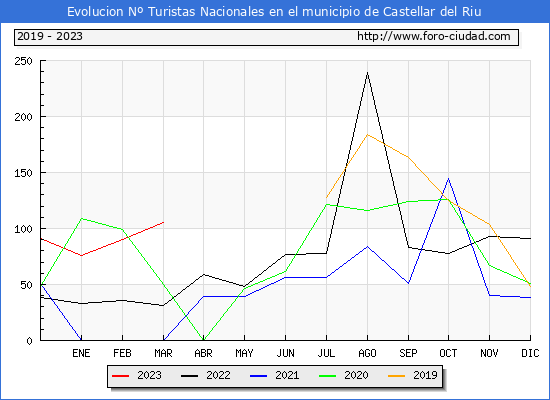Click the 2023 legend label
This screenshot has height=400, width=550.
tap(149, 375)
